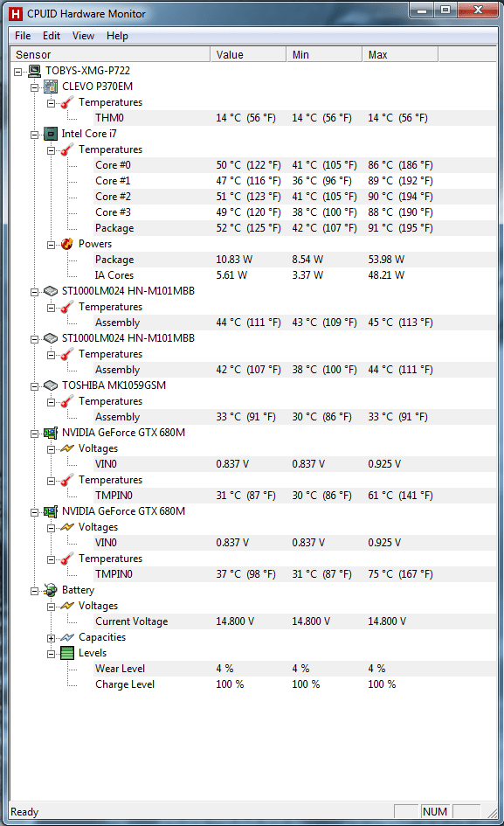The image size is (504, 826).
Task: Collapse the Battery node
Action: pos(34,591)
